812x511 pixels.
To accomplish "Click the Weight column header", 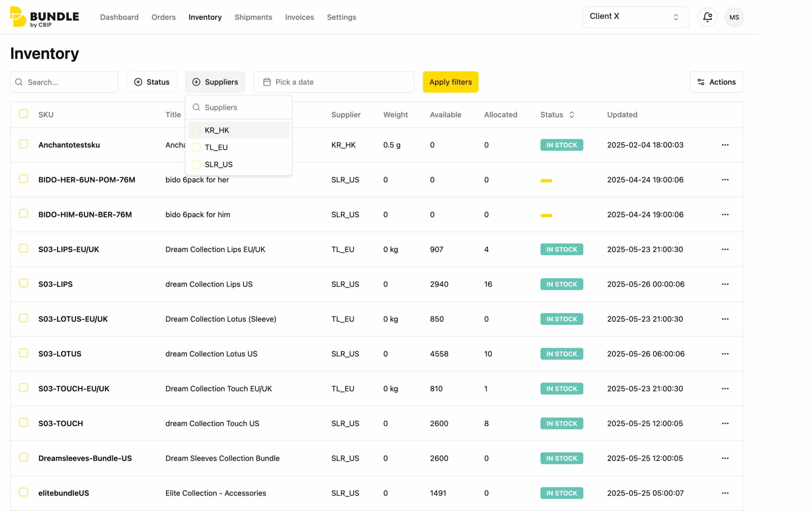I will point(395,114).
